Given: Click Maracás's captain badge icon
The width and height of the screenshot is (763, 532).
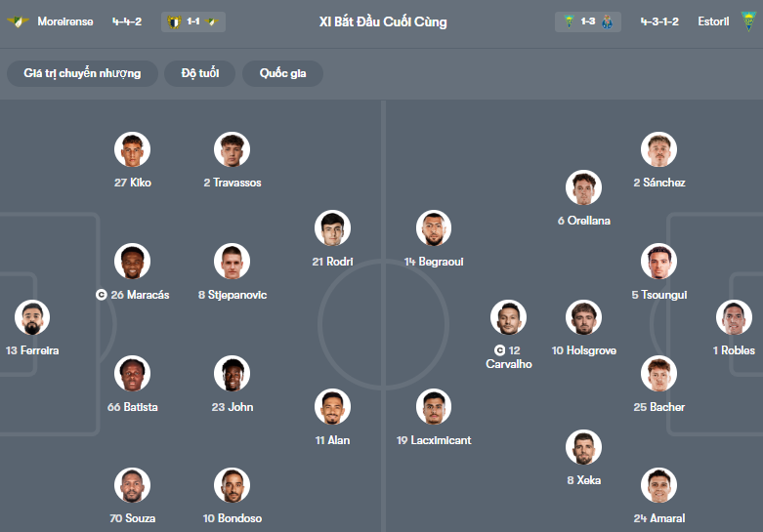Looking at the screenshot, I should [102, 295].
